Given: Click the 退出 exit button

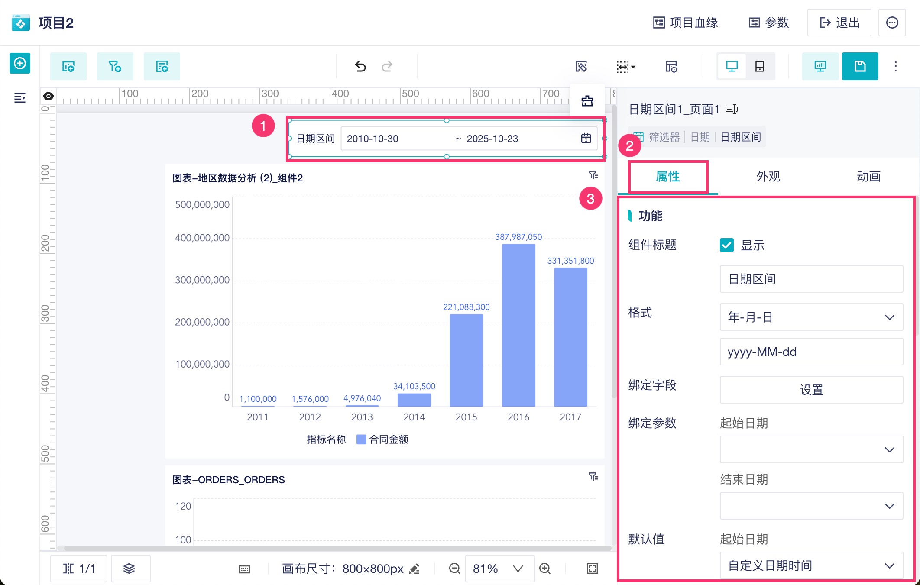Looking at the screenshot, I should [x=839, y=23].
